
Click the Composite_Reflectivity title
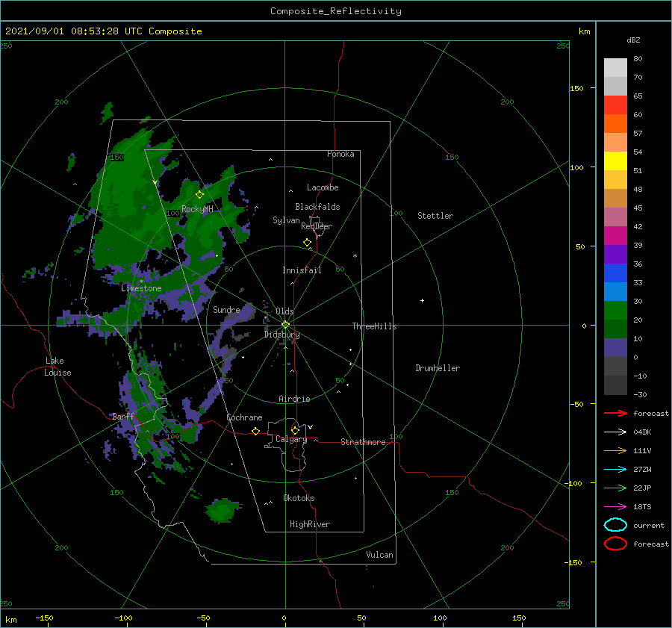click(x=336, y=11)
